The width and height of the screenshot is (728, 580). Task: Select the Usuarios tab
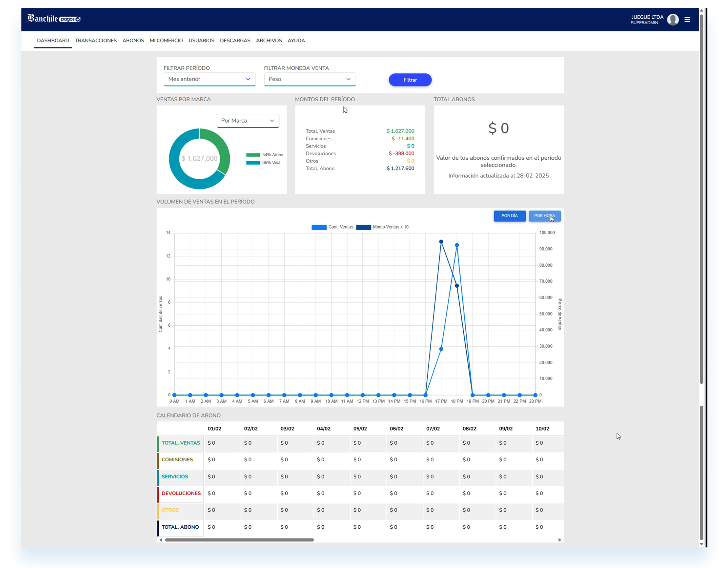coord(201,41)
